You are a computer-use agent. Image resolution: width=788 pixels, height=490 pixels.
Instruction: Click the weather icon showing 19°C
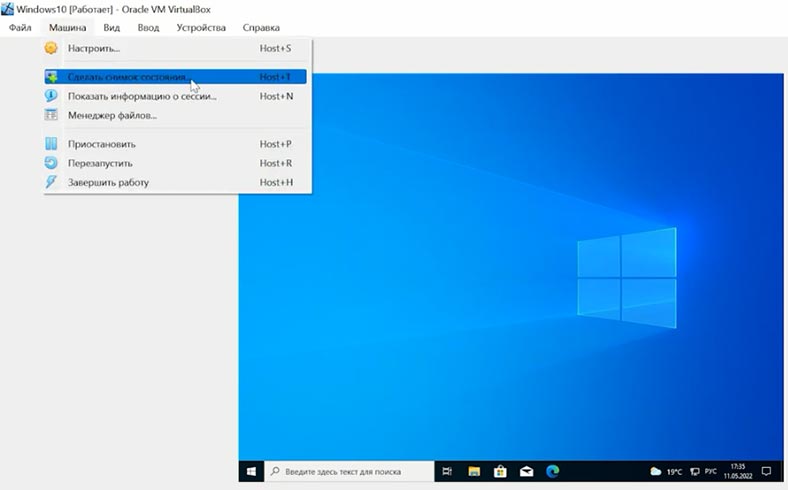click(x=655, y=471)
